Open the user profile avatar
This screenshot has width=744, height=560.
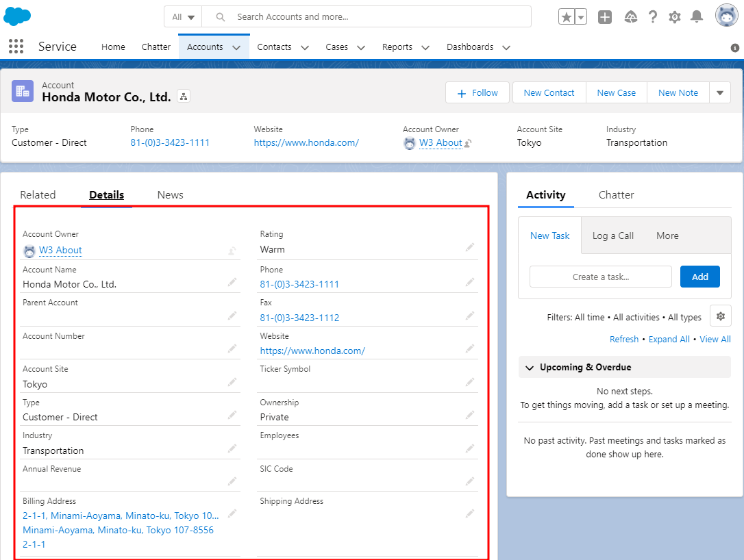pos(727,16)
